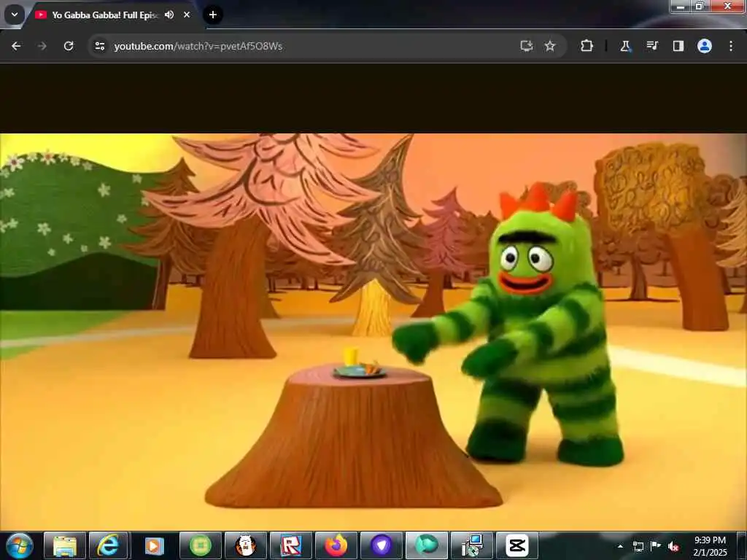Open the llama icon app on taskbar
The width and height of the screenshot is (747, 560).
coord(245,545)
